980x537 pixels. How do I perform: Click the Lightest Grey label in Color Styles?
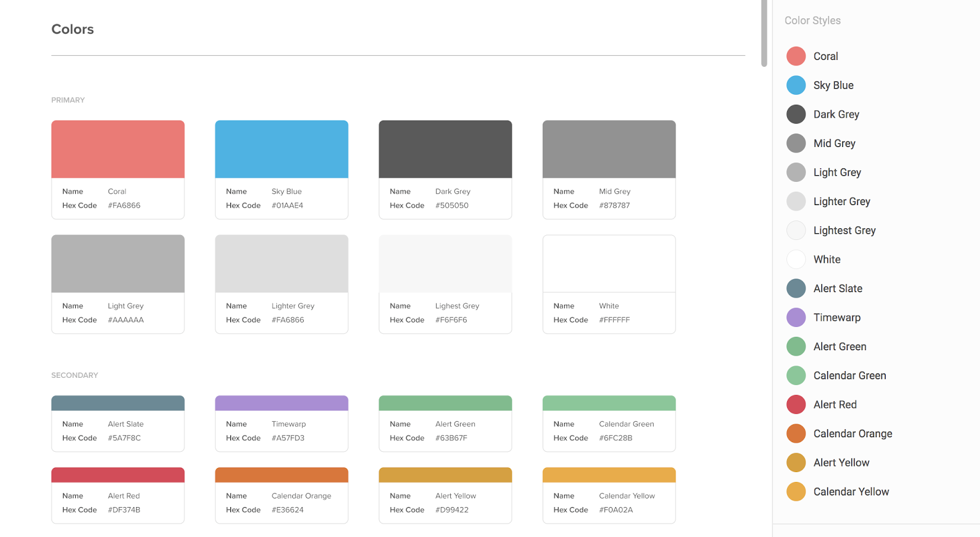[845, 230]
